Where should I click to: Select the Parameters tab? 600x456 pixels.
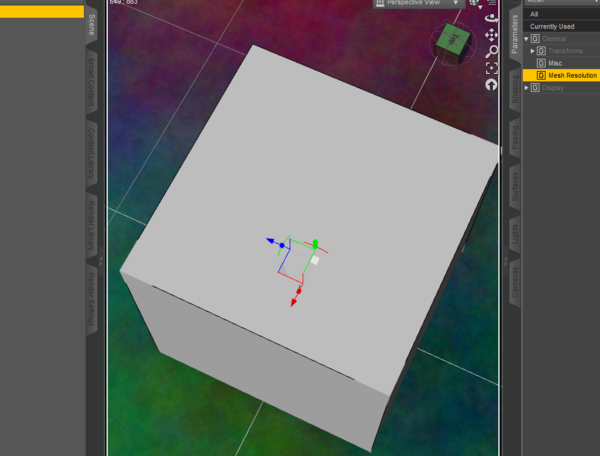point(515,34)
